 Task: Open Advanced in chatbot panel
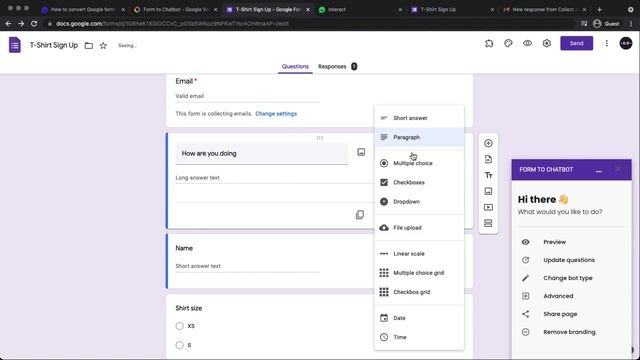558,296
